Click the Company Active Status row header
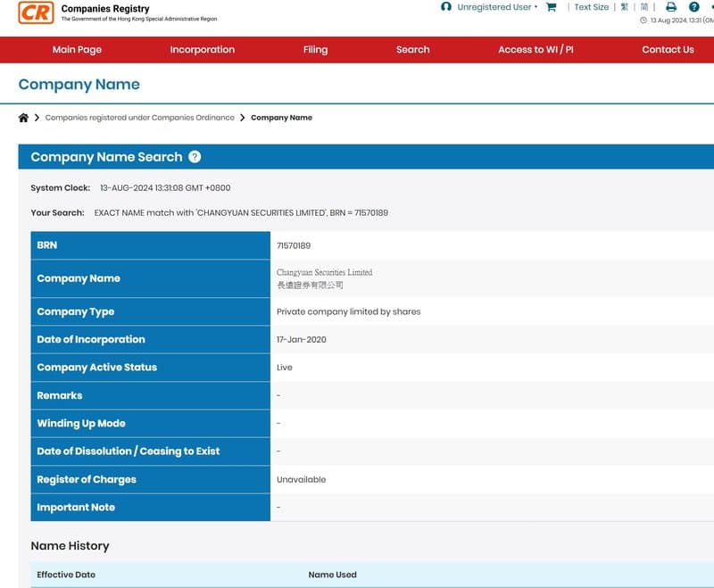This screenshot has width=714, height=588. coord(150,368)
